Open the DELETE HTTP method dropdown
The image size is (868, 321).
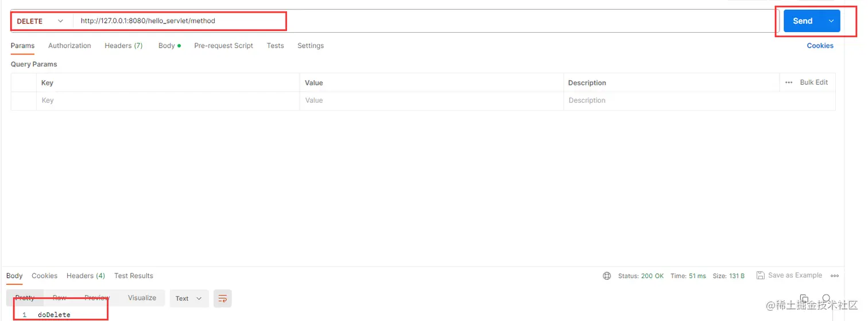40,21
